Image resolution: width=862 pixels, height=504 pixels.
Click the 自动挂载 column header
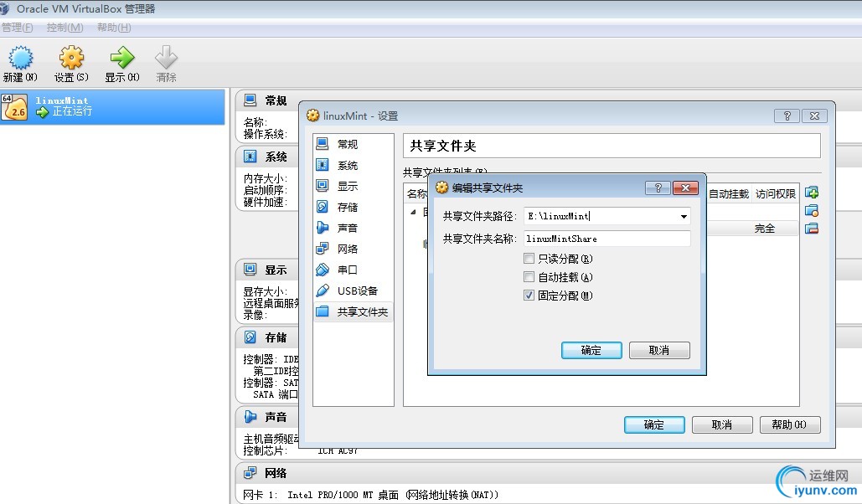(729, 194)
